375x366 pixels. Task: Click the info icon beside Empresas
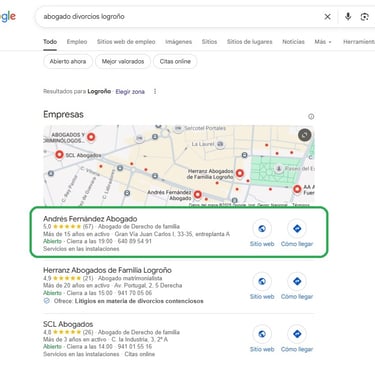(311, 116)
